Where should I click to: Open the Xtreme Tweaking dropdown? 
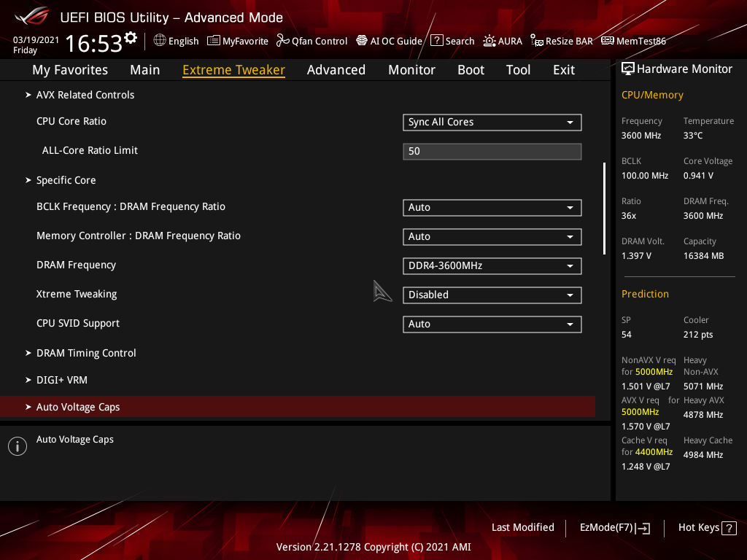(x=492, y=295)
